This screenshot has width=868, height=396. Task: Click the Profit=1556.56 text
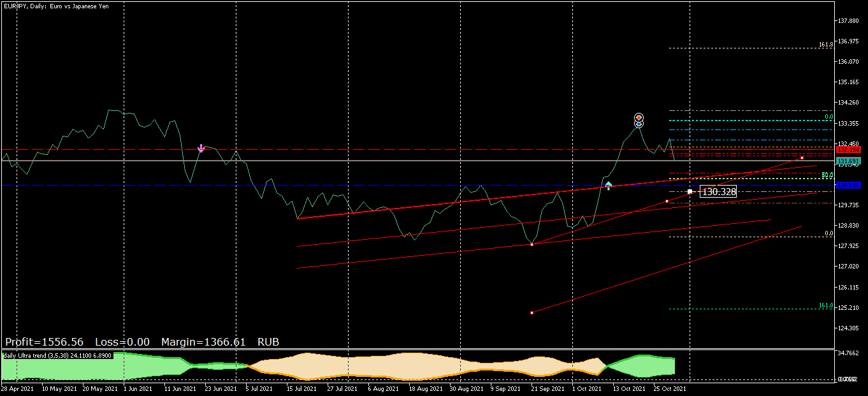[x=44, y=342]
